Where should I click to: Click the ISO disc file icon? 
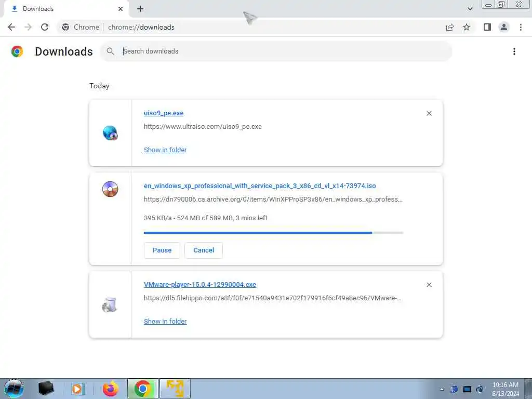pos(110,189)
